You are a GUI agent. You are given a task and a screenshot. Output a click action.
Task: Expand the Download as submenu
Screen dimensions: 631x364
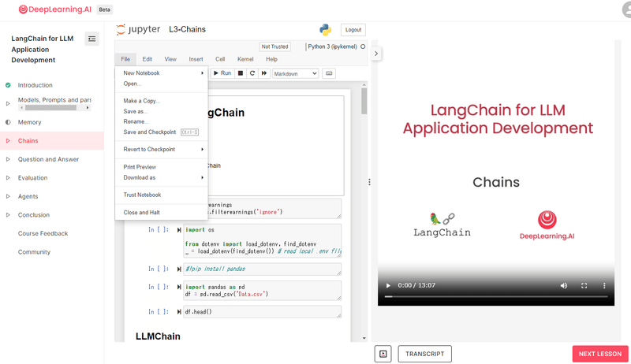tap(162, 177)
